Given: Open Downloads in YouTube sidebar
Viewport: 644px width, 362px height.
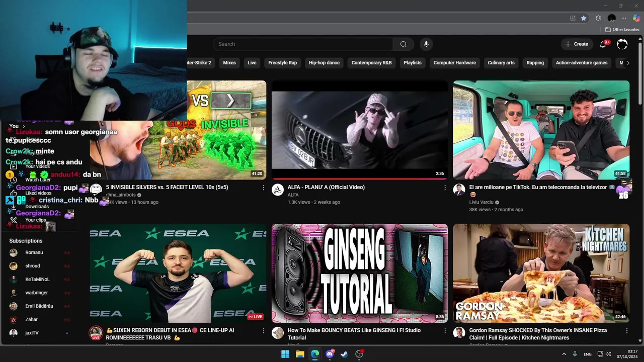Looking at the screenshot, I should click(37, 207).
